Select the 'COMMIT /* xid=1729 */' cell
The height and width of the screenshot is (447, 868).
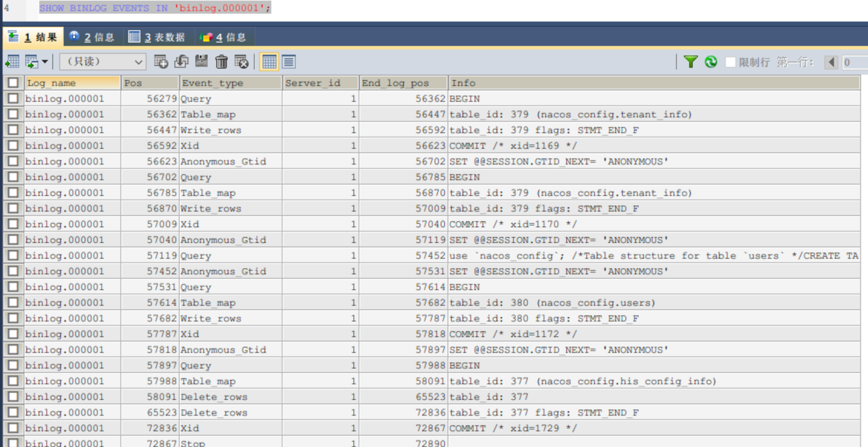point(654,428)
